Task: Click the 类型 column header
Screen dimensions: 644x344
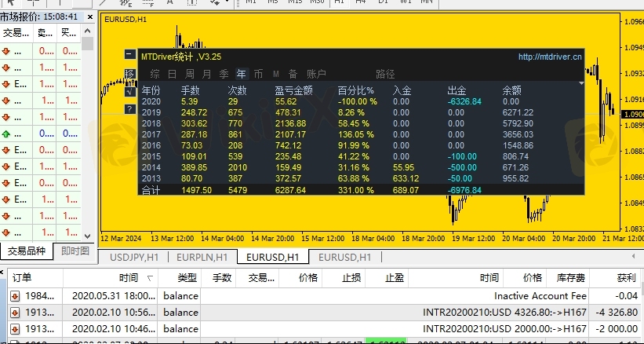Action: [x=180, y=278]
